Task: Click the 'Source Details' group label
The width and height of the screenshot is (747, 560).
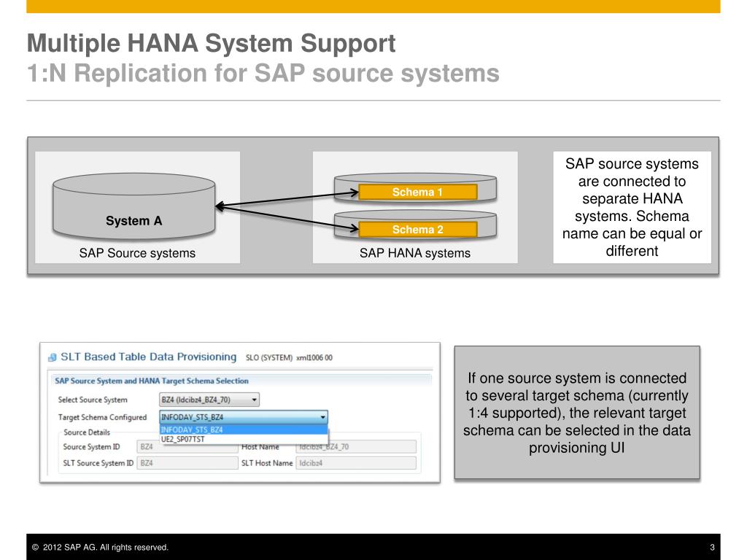Action: tap(87, 432)
